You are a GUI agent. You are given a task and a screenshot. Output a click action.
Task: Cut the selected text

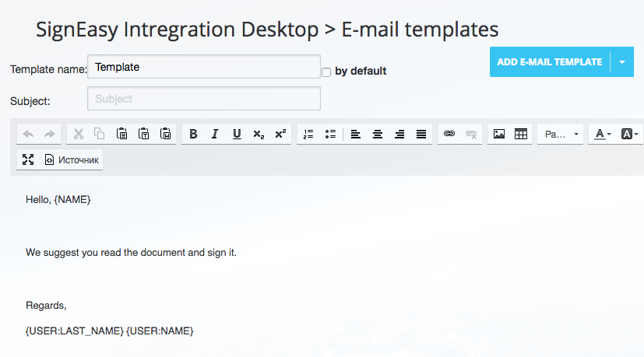[78, 135]
